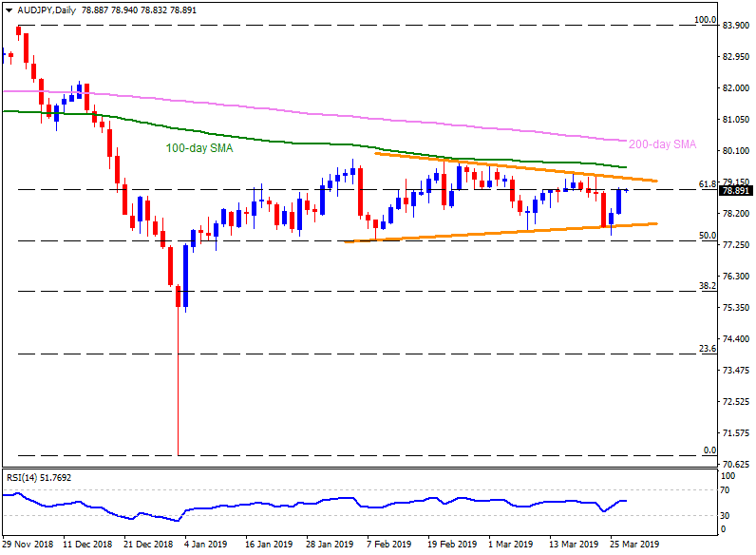Image resolution: width=756 pixels, height=555 pixels.
Task: Select the 29 Nov 2018 date marker
Action: click(26, 545)
